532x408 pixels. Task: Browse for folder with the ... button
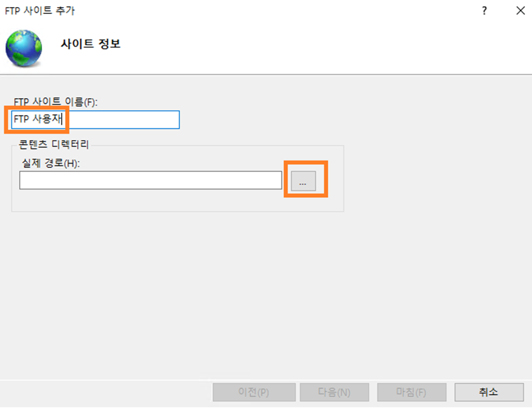click(303, 181)
